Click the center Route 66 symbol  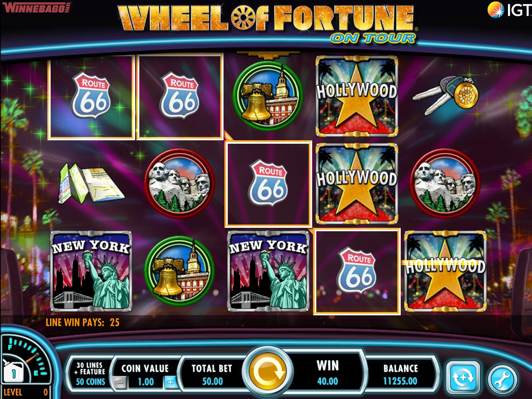click(268, 184)
